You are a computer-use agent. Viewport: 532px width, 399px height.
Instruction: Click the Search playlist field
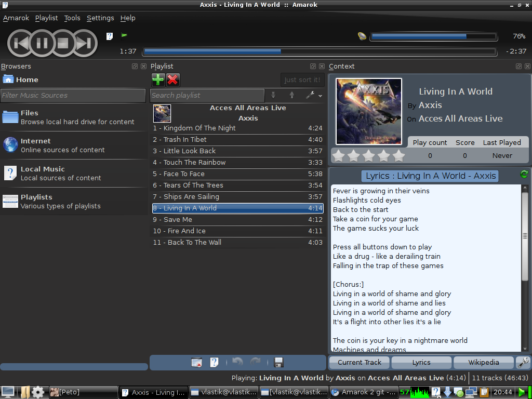207,96
